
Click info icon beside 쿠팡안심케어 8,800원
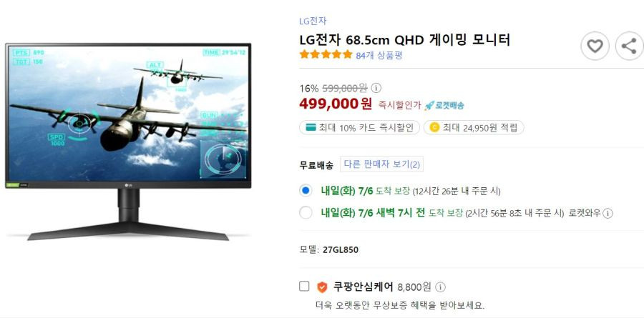(440, 287)
